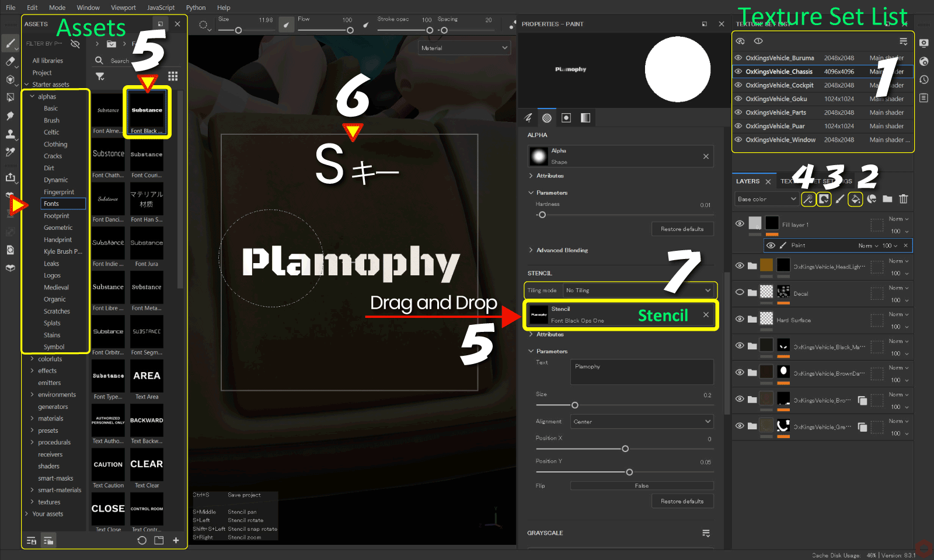Show the Decal layer

coord(740,292)
